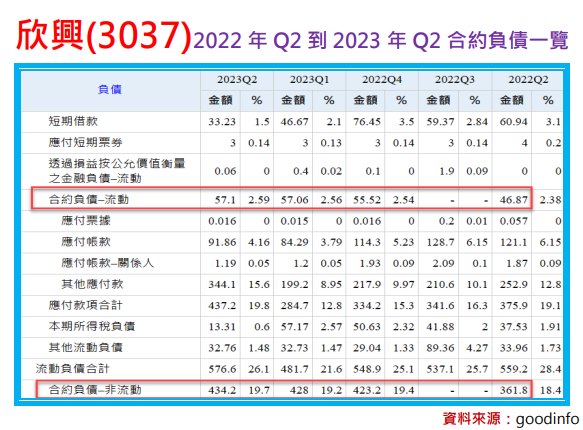Select the 2022Q3 column header
Screen dimensions: 583x430
tap(455, 80)
